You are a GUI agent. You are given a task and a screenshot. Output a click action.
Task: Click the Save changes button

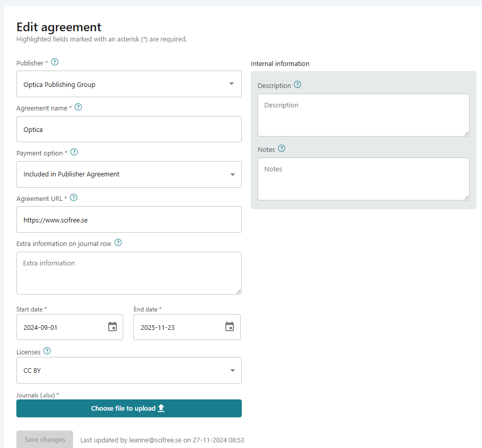[x=44, y=439]
